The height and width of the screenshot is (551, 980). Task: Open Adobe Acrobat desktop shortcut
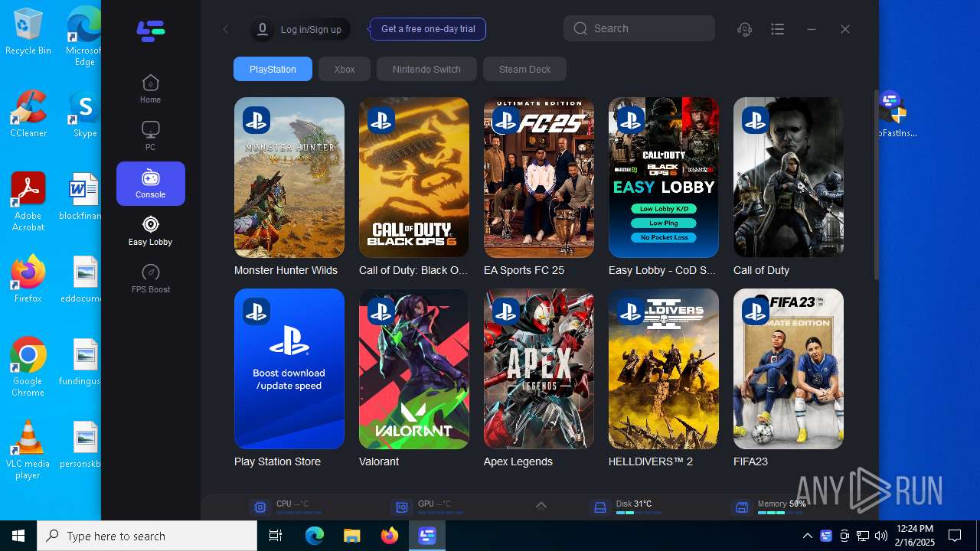pos(28,202)
